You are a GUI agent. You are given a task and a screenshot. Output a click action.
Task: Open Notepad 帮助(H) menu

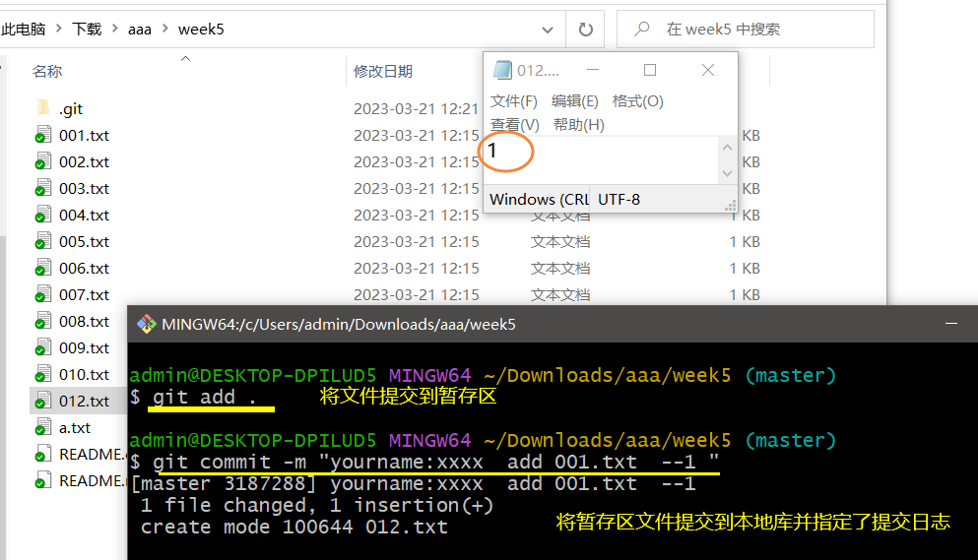click(579, 125)
